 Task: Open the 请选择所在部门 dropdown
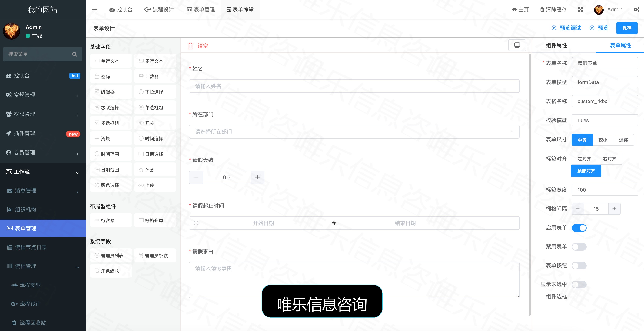coord(354,132)
